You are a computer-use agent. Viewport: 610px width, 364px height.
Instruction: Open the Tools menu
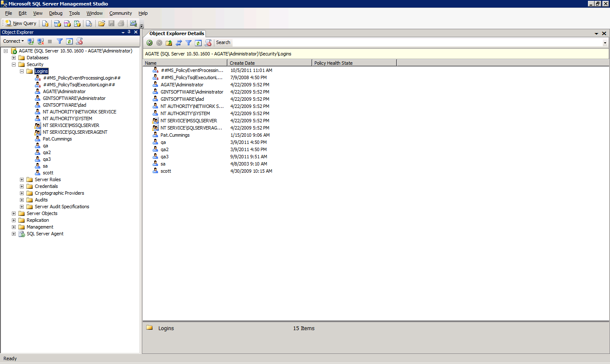75,13
